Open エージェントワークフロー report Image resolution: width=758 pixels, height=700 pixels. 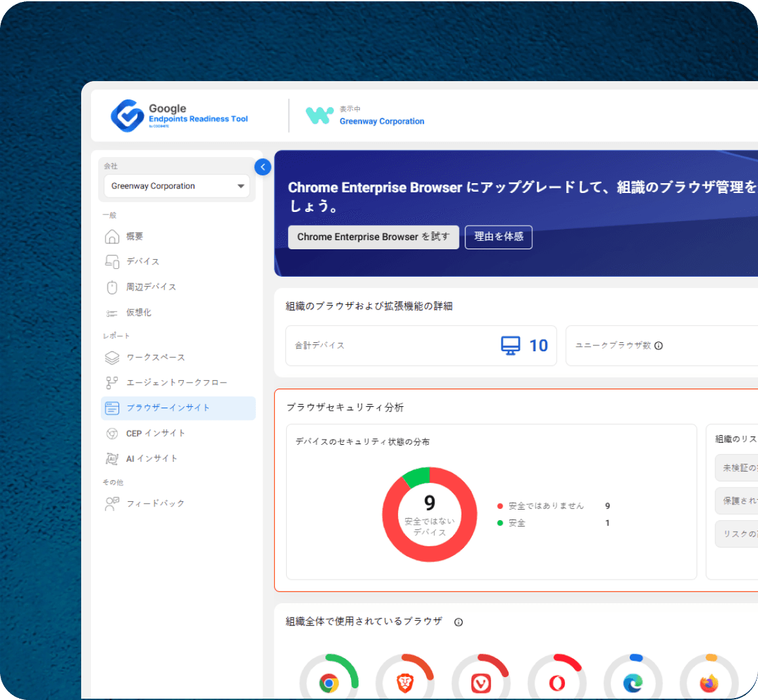pyautogui.click(x=177, y=383)
